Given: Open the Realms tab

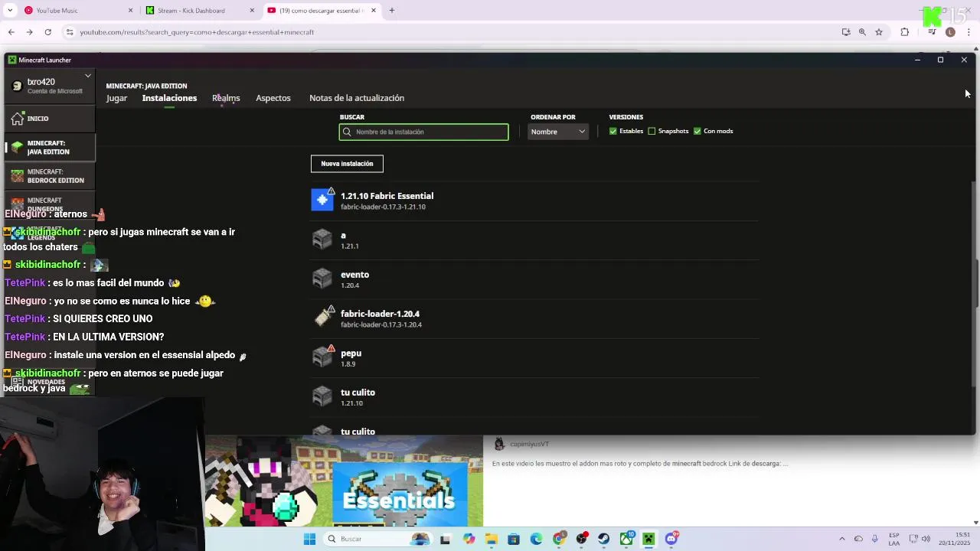Looking at the screenshot, I should tap(226, 98).
